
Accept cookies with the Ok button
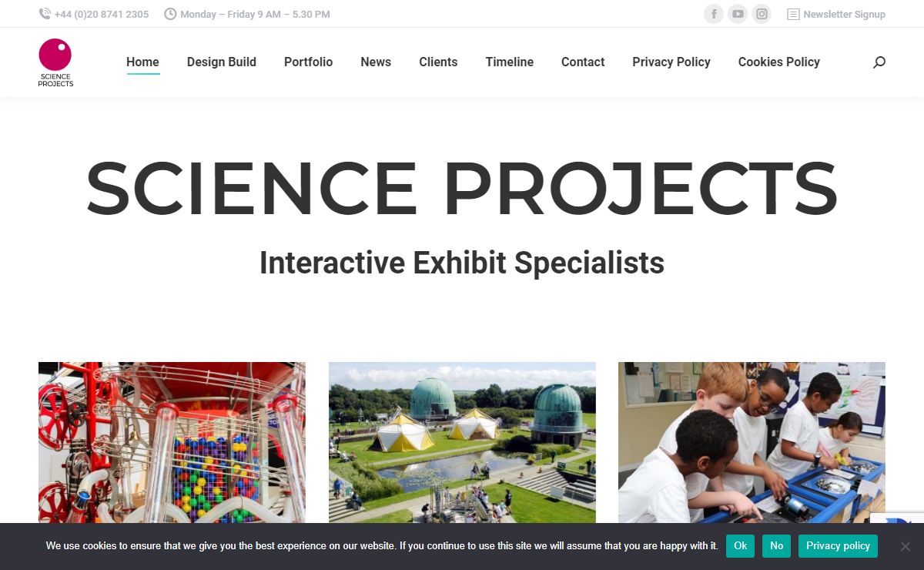point(740,545)
